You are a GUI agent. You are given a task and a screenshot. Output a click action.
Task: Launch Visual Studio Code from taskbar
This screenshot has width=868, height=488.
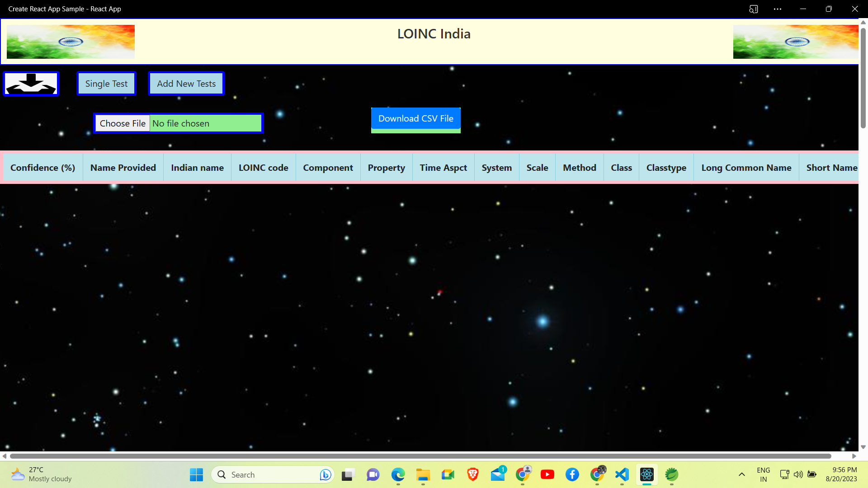pyautogui.click(x=622, y=474)
